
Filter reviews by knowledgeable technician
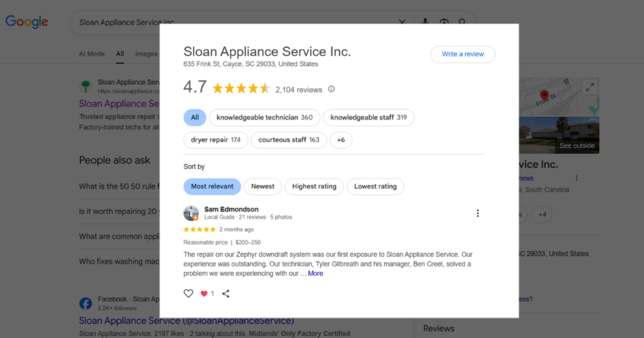[x=265, y=117]
